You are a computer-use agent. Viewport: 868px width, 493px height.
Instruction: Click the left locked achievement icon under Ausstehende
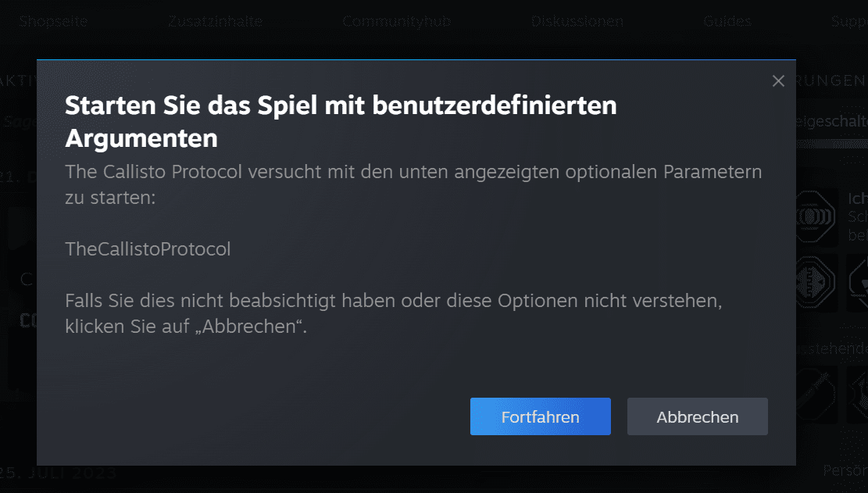coord(816,395)
